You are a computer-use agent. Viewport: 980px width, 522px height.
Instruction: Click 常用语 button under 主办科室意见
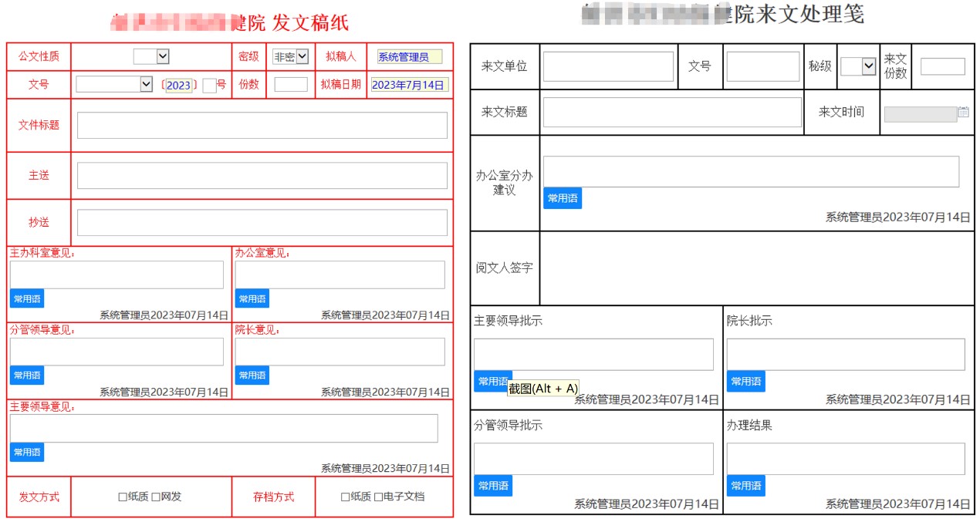27,299
